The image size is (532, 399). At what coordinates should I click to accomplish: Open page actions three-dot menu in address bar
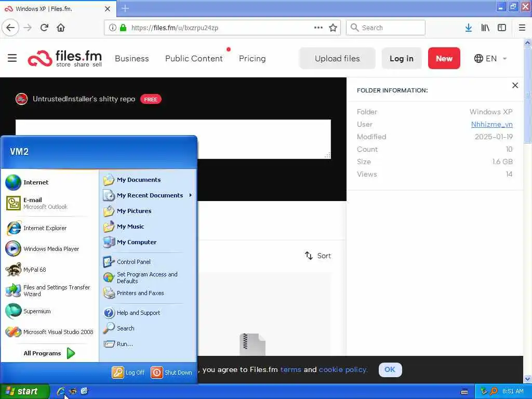coord(318,28)
